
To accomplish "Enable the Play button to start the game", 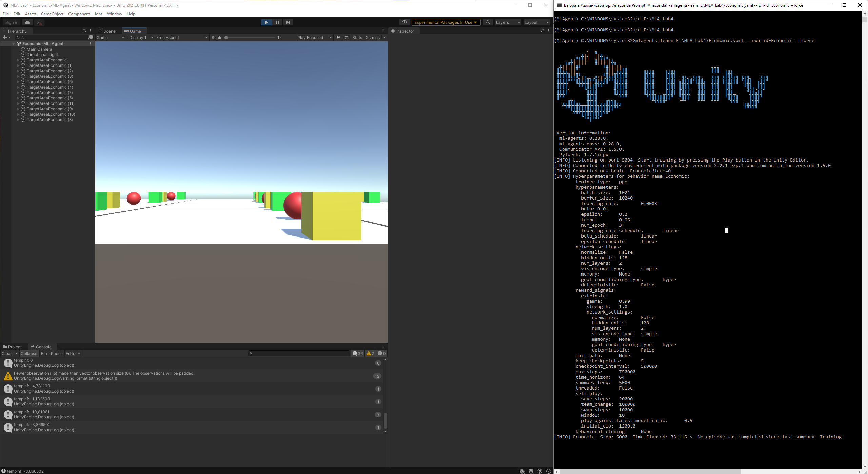I will coord(266,22).
